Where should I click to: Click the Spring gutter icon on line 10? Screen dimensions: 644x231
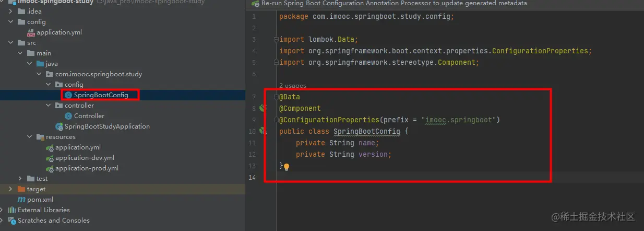[263, 131]
